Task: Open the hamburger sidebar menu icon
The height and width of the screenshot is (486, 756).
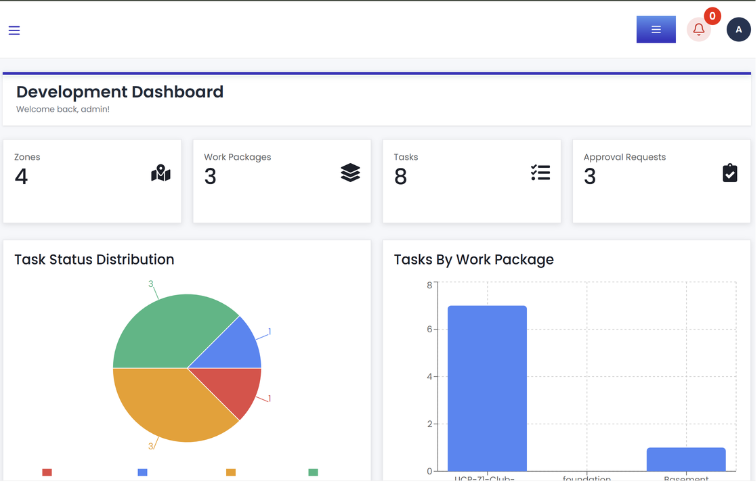Action: [14, 30]
